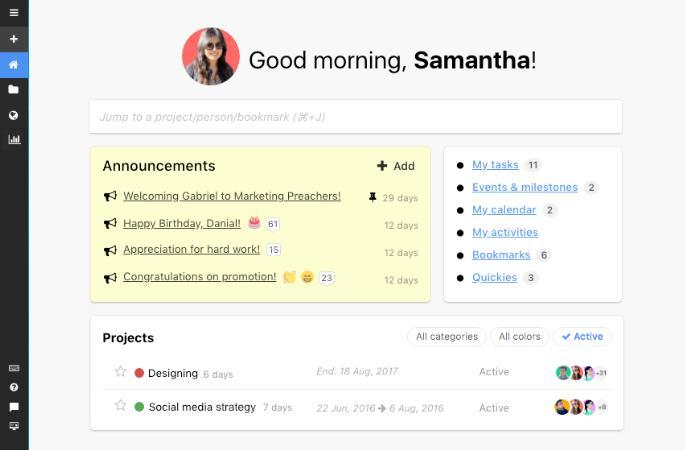Go to the Home icon in the sidebar
The width and height of the screenshot is (685, 450).
pos(14,65)
